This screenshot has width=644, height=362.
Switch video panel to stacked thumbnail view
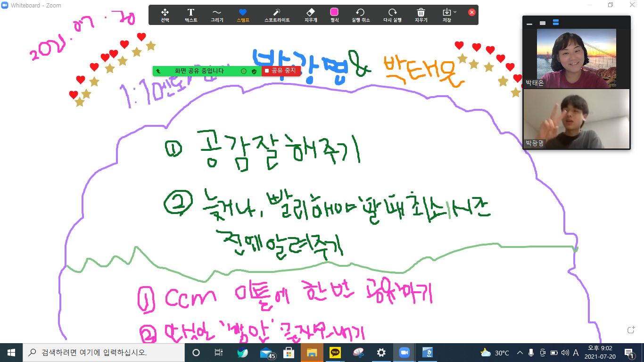555,23
